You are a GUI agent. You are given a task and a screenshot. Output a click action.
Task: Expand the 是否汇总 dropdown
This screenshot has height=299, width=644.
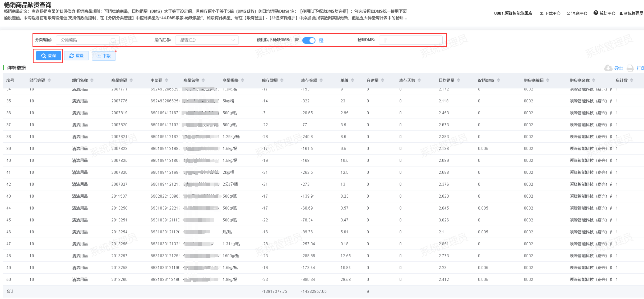[x=207, y=40]
